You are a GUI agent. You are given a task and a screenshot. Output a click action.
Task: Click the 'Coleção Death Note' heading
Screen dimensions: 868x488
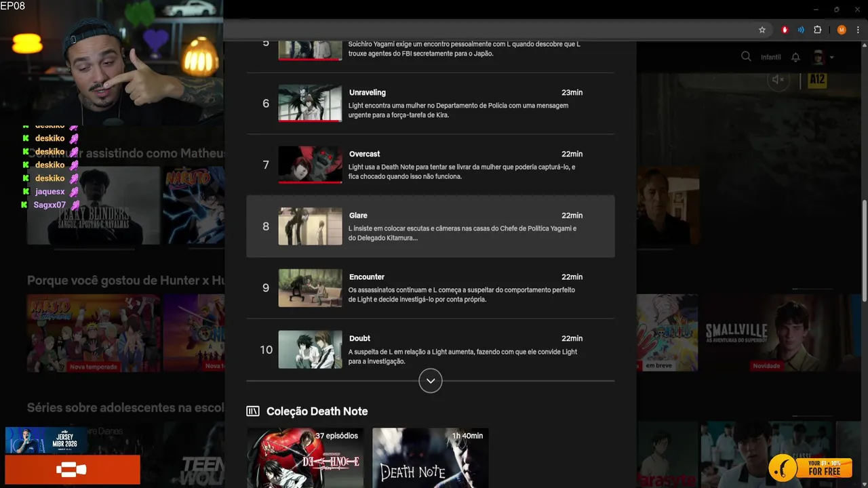point(317,411)
